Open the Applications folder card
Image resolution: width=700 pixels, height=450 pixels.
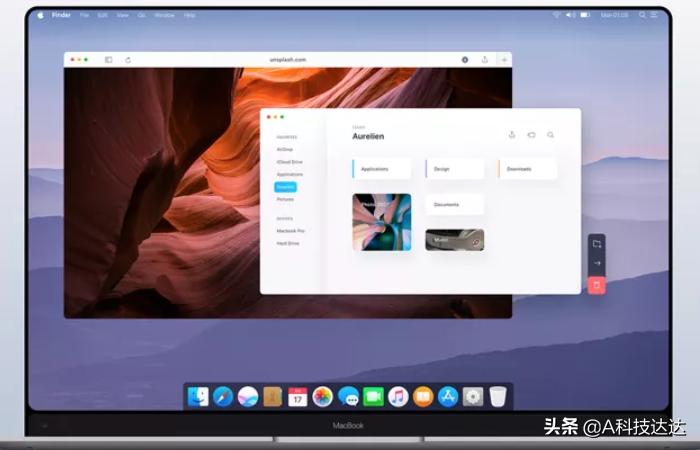[x=382, y=169]
